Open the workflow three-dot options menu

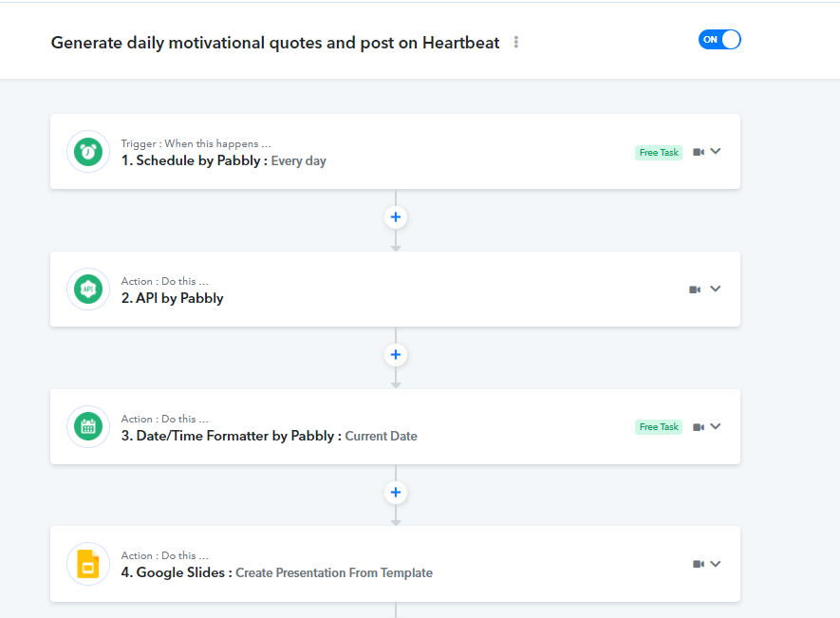pos(516,43)
